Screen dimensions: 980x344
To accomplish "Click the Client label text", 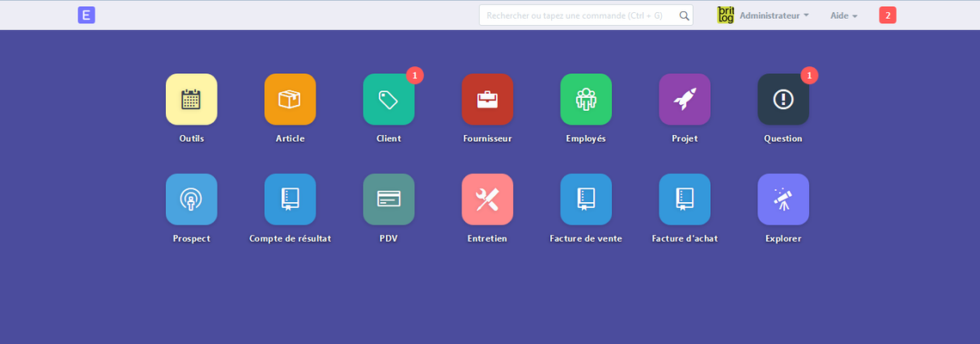I will pos(389,138).
